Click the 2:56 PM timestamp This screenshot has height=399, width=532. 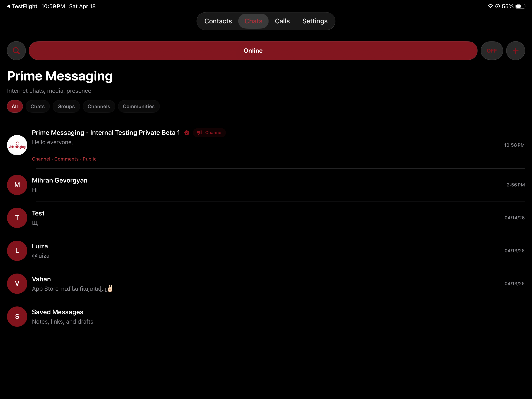pyautogui.click(x=516, y=185)
